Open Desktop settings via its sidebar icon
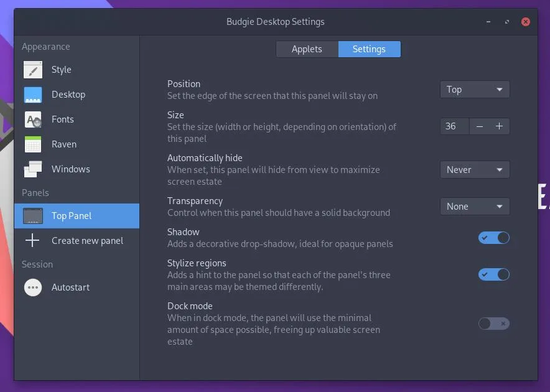Screen dimensions: 550x392 coord(33,95)
